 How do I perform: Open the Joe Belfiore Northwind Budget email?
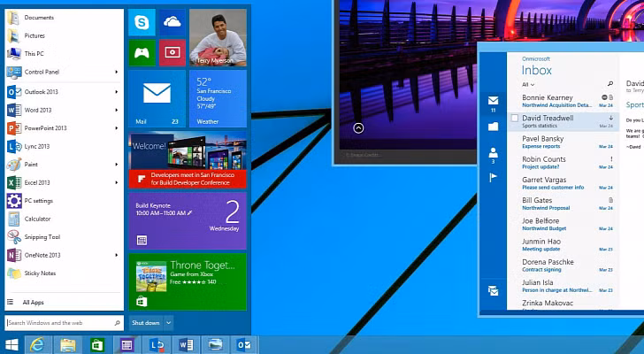[563, 224]
